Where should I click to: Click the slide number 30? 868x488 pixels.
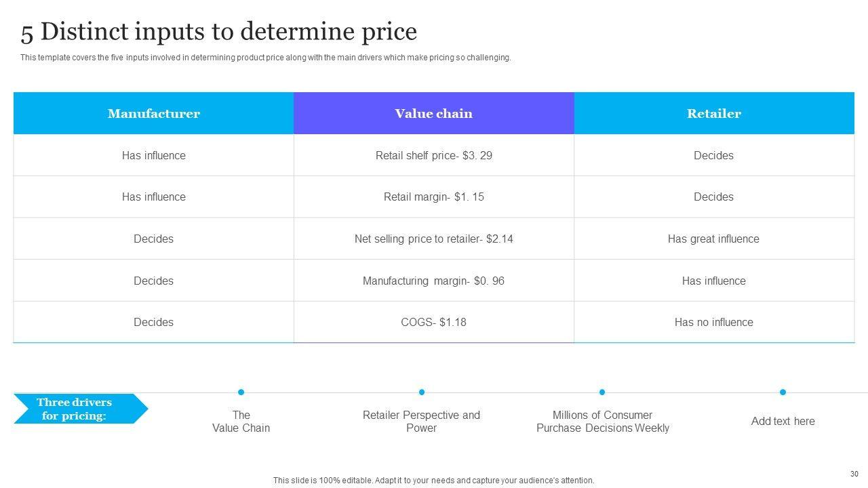854,474
